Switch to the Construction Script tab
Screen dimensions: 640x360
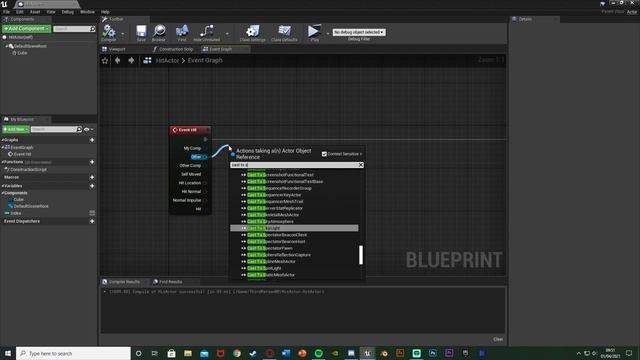tap(176, 49)
